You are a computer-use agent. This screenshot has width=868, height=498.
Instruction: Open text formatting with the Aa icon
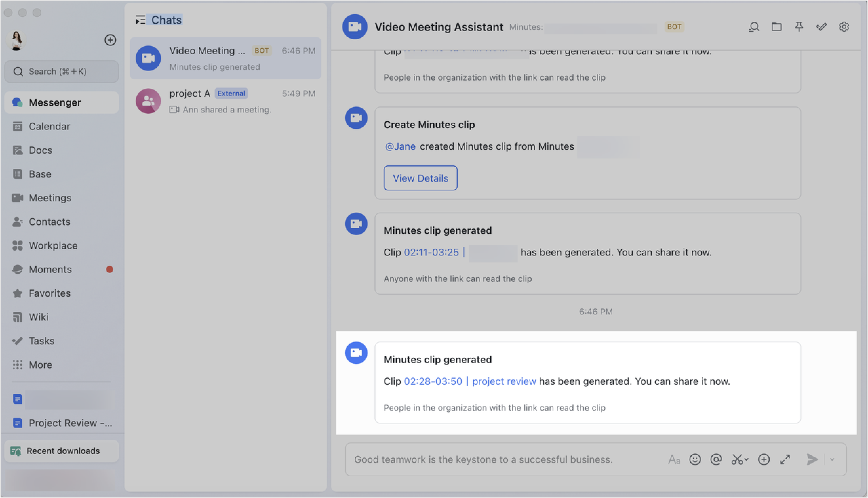[x=675, y=460]
